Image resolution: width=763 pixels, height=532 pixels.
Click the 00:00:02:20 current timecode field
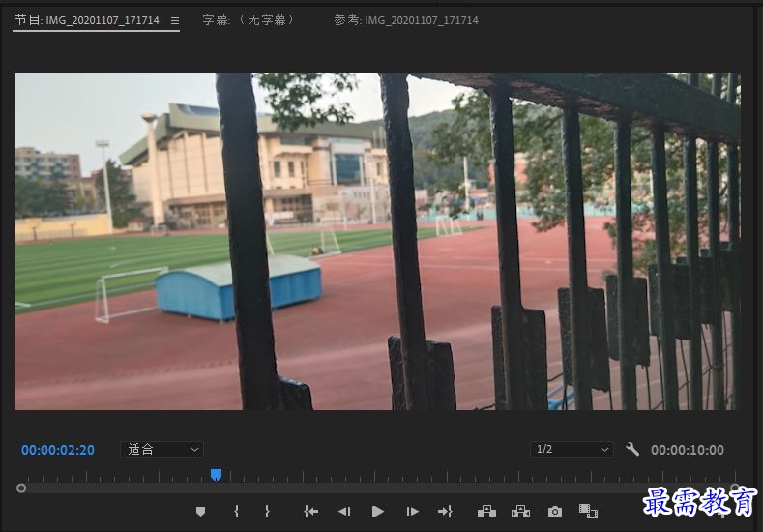coord(58,450)
